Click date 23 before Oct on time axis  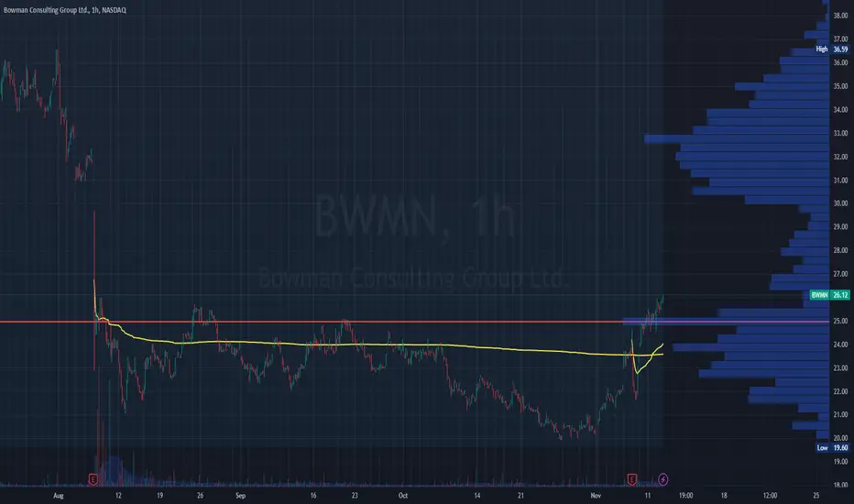coord(355,496)
